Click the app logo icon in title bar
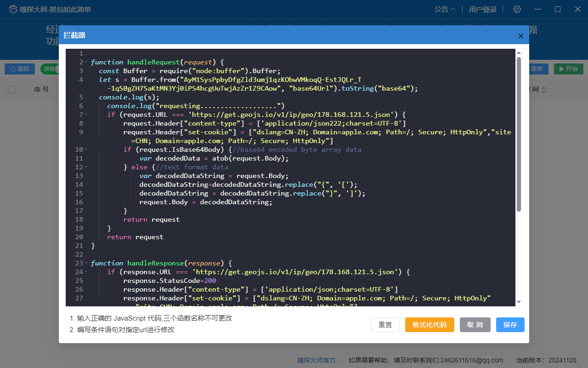 point(13,9)
